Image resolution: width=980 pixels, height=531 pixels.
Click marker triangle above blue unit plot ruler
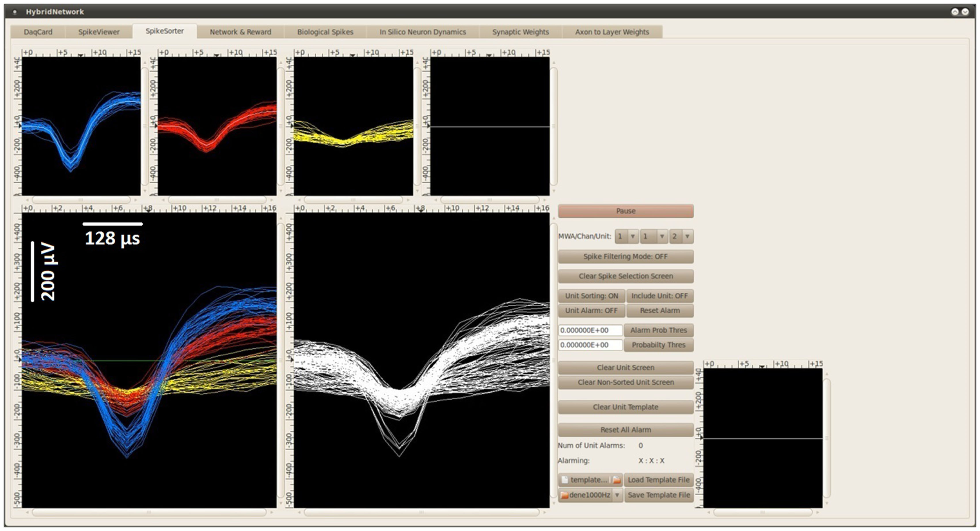[80, 55]
